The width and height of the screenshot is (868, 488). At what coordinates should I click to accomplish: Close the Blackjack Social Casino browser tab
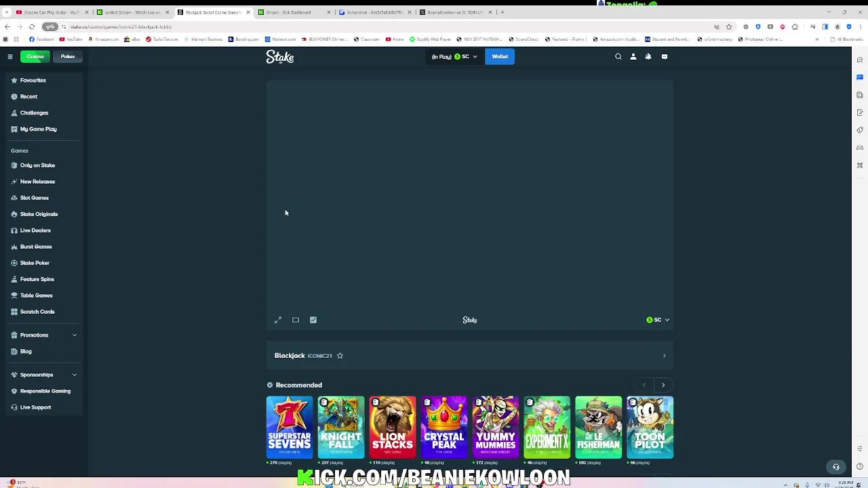coord(248,12)
